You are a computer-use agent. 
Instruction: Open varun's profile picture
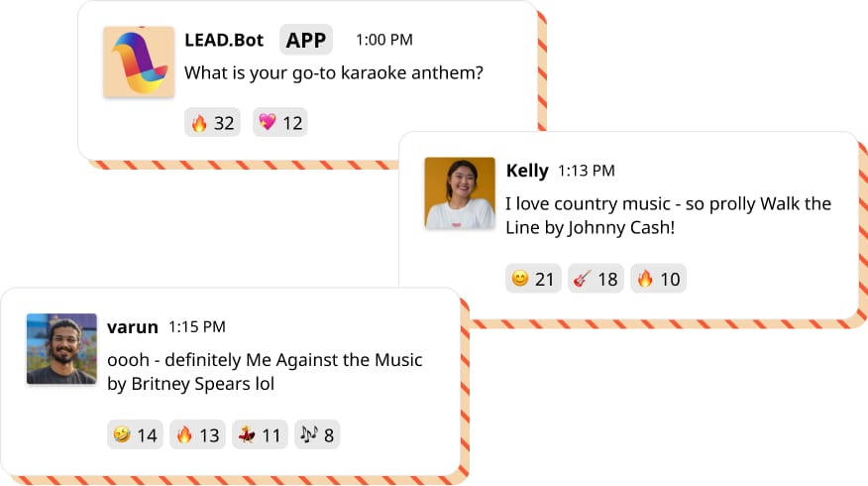pos(61,349)
